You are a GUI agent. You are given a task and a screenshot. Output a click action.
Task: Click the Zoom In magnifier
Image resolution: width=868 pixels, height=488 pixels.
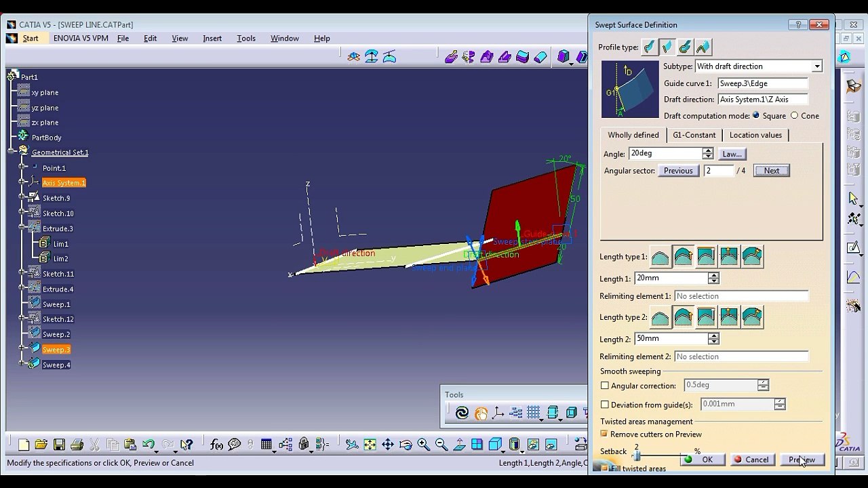point(424,445)
